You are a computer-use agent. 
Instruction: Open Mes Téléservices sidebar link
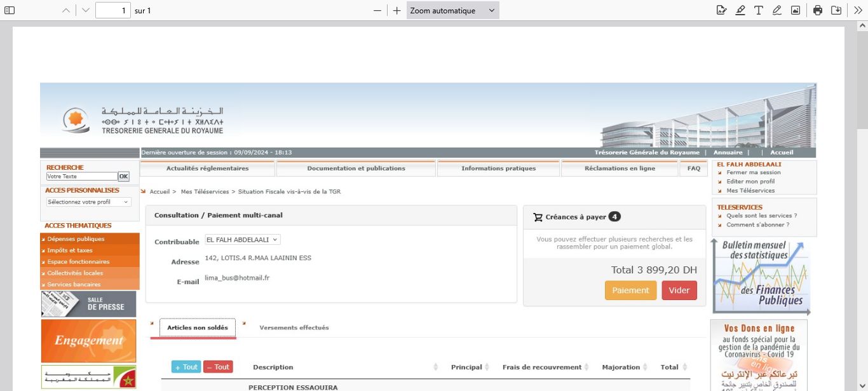click(x=750, y=190)
